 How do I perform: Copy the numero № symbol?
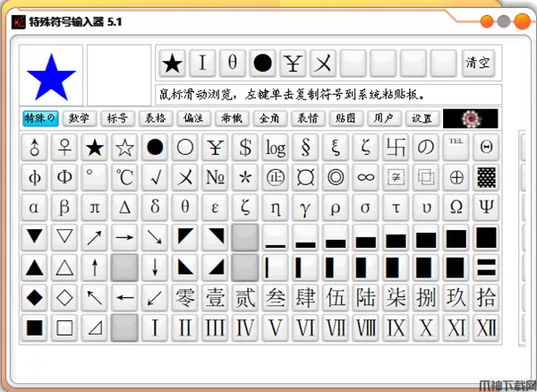[215, 177]
